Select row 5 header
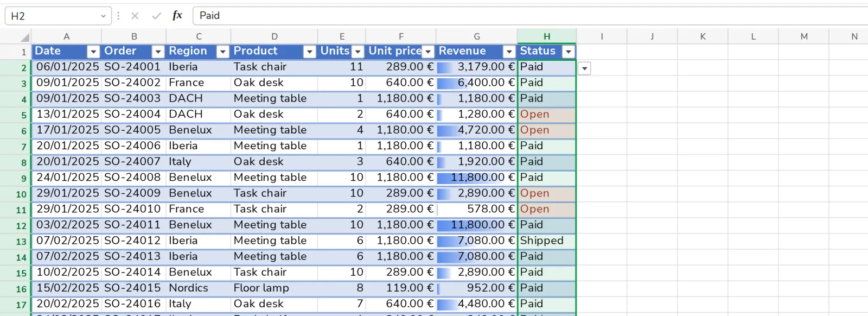Screen dimensions: 868x316 16,115
